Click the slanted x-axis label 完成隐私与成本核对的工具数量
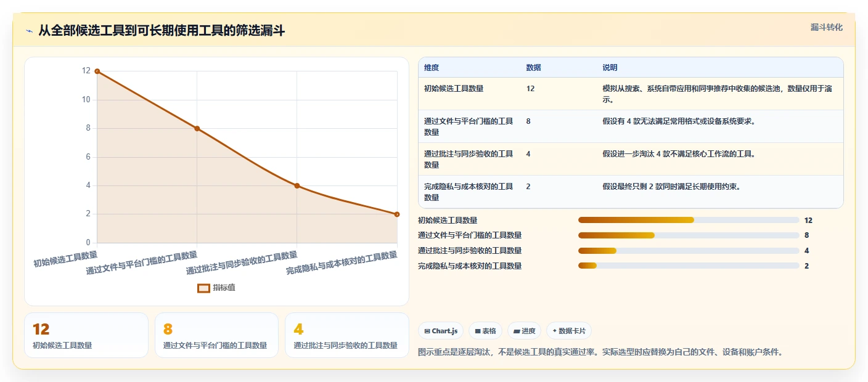This screenshot has width=868, height=382. [x=342, y=262]
